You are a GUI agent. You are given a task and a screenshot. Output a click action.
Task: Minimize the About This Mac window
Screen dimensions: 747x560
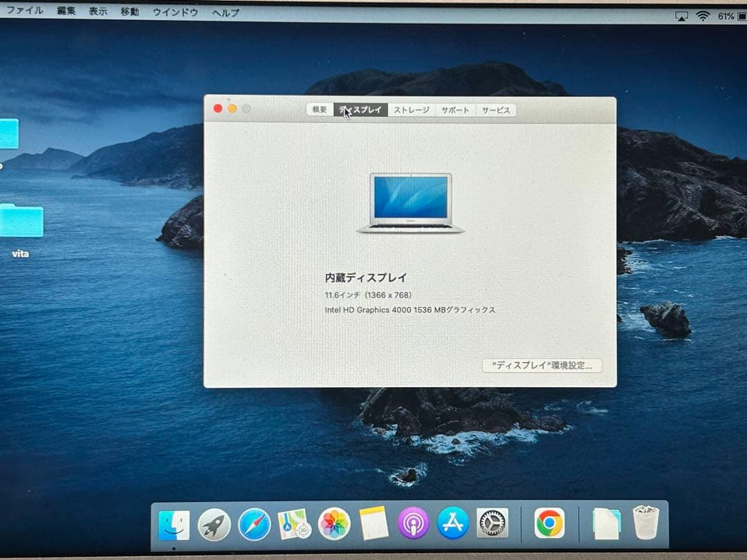click(232, 109)
